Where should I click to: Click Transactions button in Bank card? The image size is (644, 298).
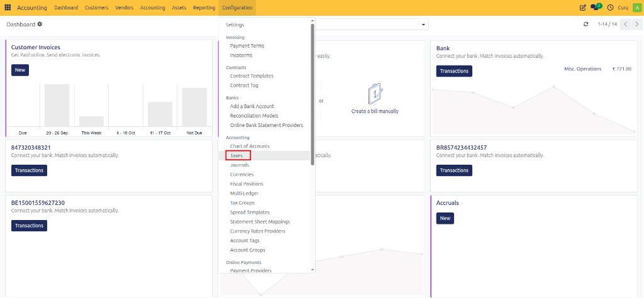(x=454, y=71)
